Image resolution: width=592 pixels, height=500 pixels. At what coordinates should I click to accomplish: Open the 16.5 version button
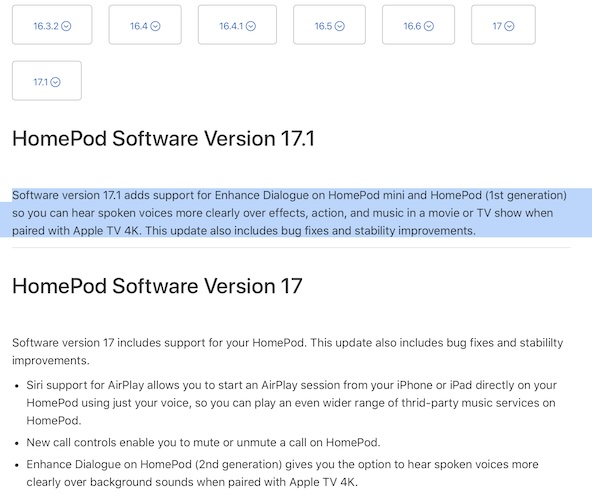329,25
